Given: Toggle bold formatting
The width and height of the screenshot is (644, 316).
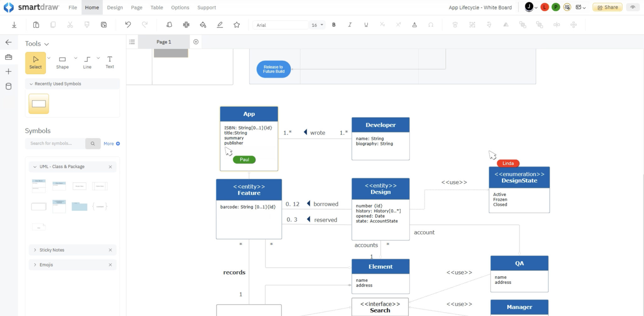Looking at the screenshot, I should (334, 25).
